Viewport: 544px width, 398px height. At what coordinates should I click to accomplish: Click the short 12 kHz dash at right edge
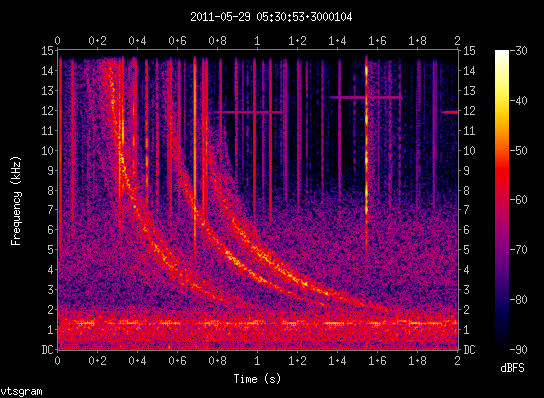[450, 112]
